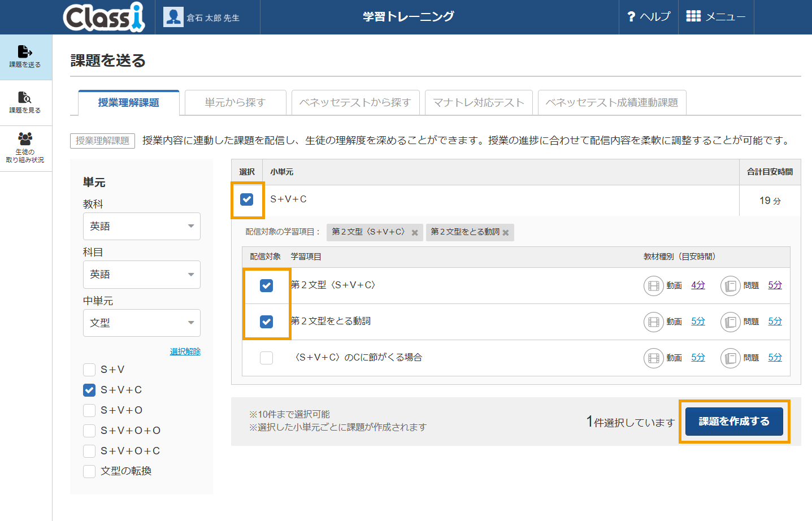Screen dimensions: 812x521
Task: Open 5分 video link for Cに節がくる場合
Action: [x=698, y=358]
